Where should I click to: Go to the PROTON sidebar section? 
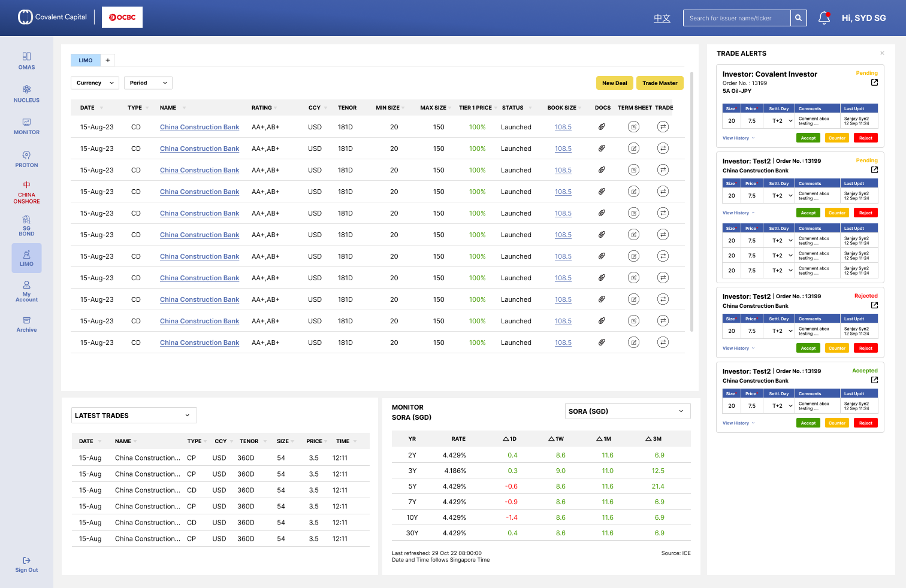(x=26, y=159)
